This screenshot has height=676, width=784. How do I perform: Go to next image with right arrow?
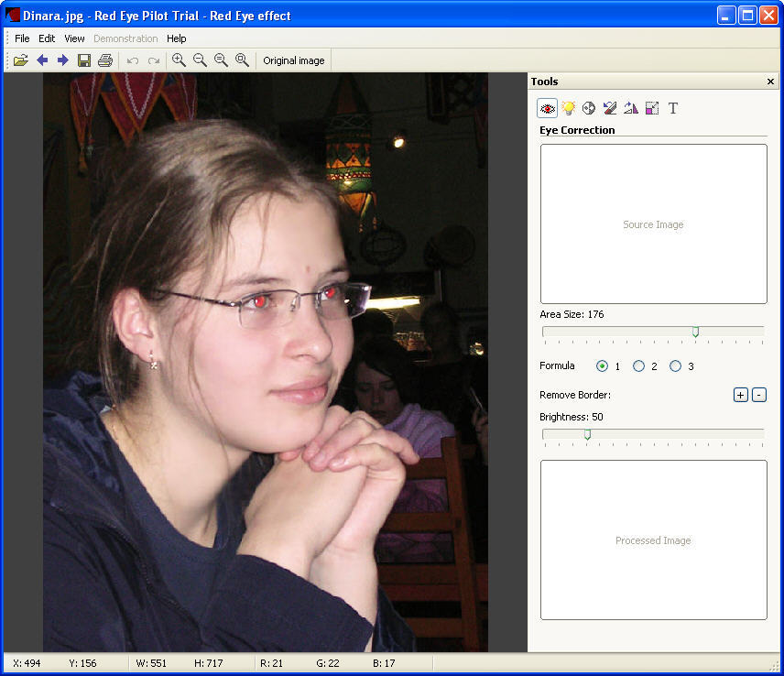63,60
